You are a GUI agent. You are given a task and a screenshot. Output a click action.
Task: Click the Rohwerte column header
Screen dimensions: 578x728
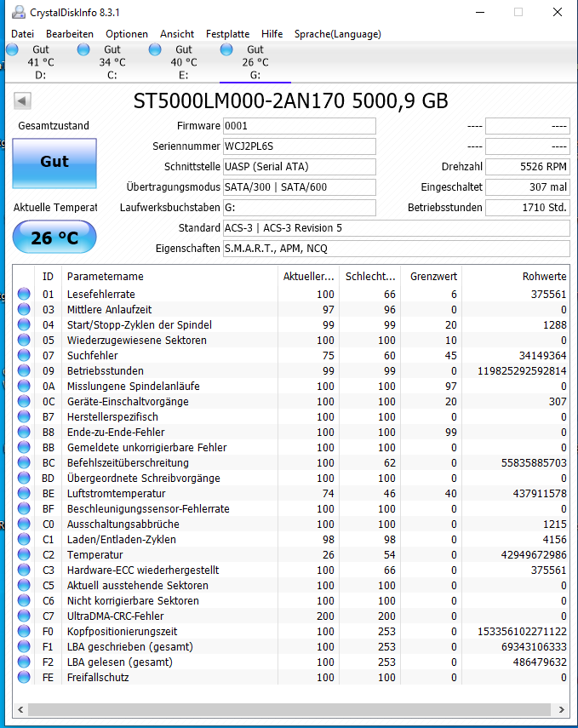[x=516, y=276]
